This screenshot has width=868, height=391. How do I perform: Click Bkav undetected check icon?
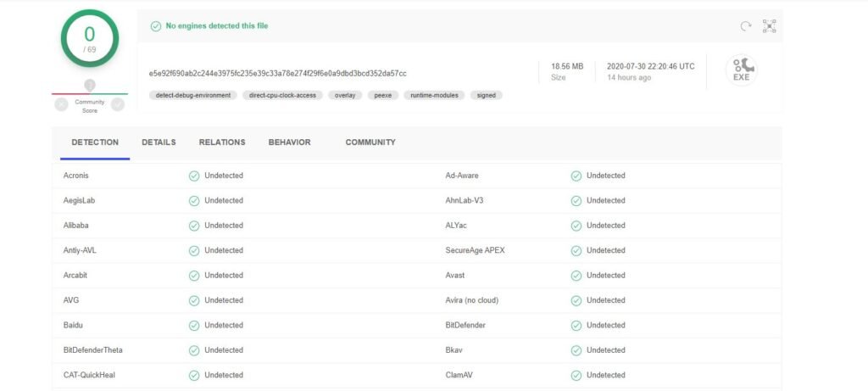coord(576,350)
